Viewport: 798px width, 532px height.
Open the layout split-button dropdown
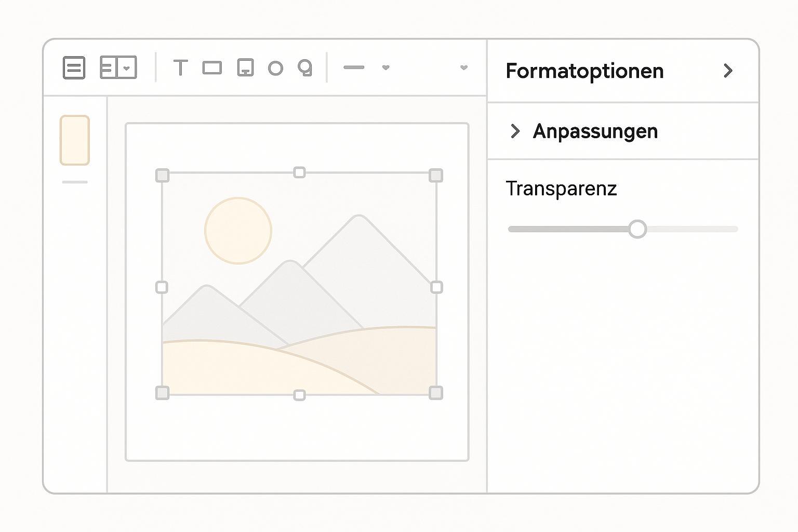click(126, 68)
